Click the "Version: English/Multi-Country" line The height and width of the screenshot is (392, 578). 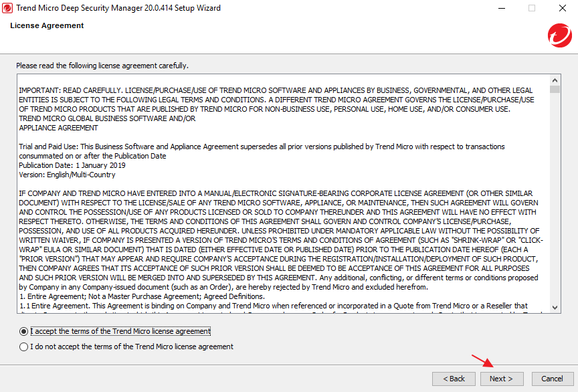(x=67, y=175)
